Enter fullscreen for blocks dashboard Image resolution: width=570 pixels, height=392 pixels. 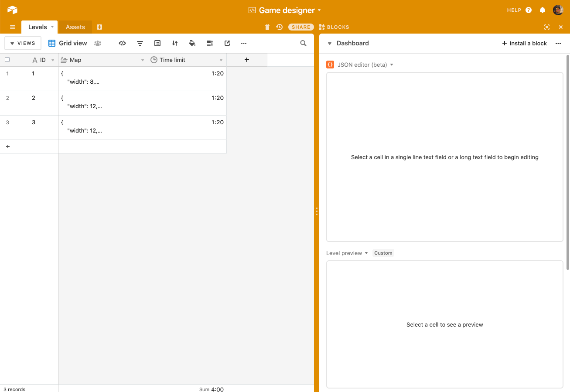(547, 27)
